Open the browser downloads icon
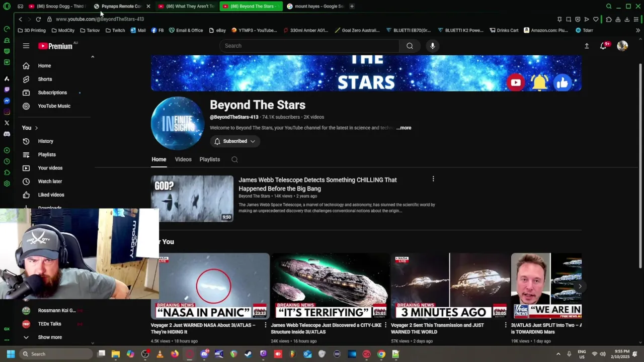 (627, 19)
